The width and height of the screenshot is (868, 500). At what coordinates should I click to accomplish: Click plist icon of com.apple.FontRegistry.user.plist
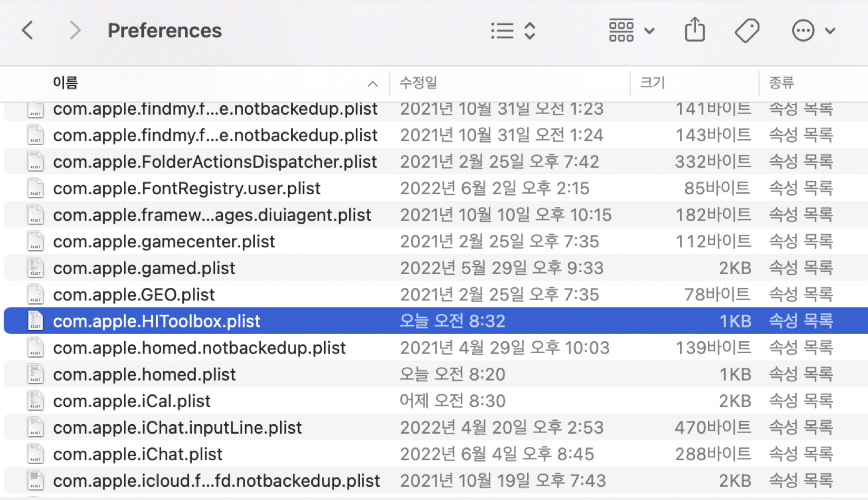point(35,188)
